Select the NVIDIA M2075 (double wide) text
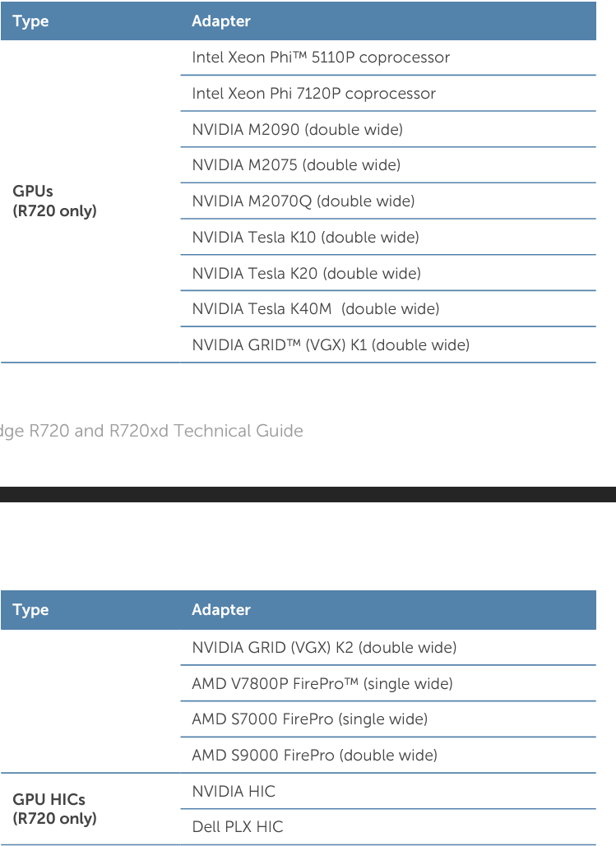Viewport: 616px width, 846px height. [296, 165]
